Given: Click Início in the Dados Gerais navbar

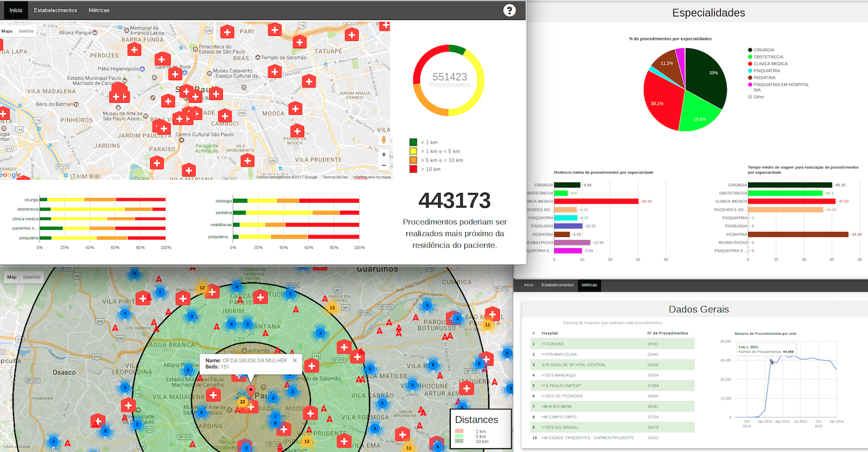Looking at the screenshot, I should [x=529, y=285].
